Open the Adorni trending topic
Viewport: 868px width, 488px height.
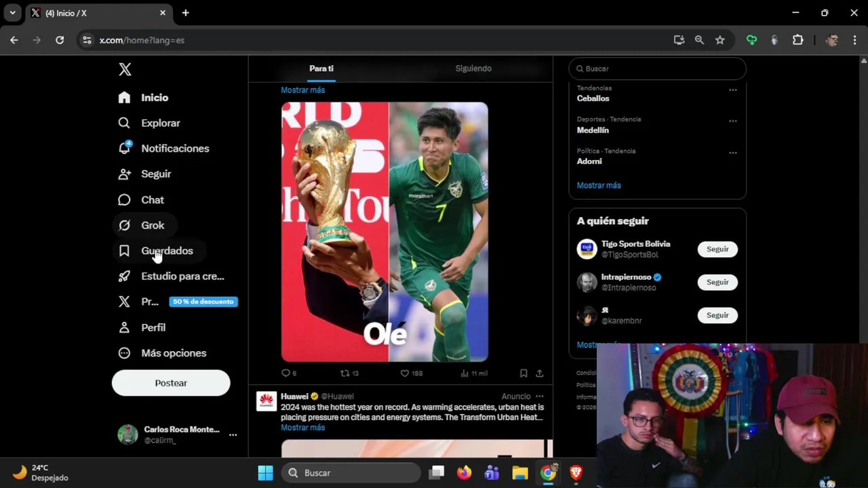click(x=589, y=161)
